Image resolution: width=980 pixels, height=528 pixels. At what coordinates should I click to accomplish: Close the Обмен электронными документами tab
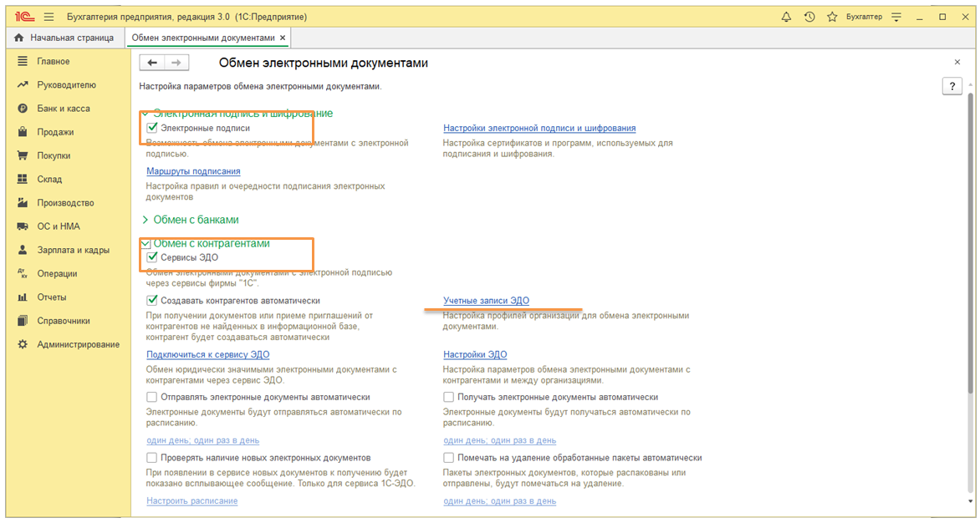point(283,38)
